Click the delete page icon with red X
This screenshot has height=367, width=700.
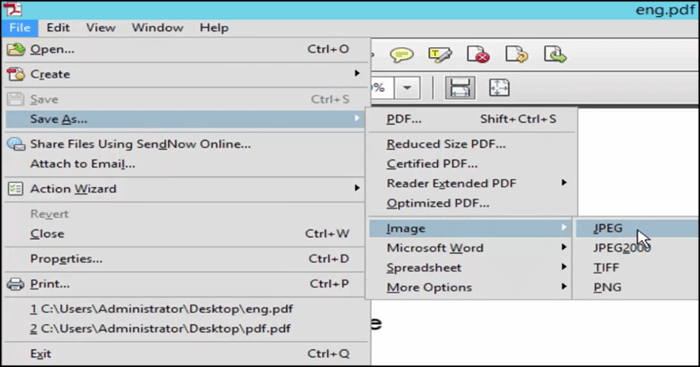tap(478, 54)
